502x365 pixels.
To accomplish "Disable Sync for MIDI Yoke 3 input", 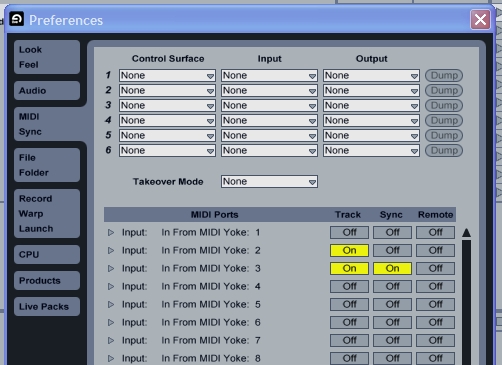I will point(392,268).
